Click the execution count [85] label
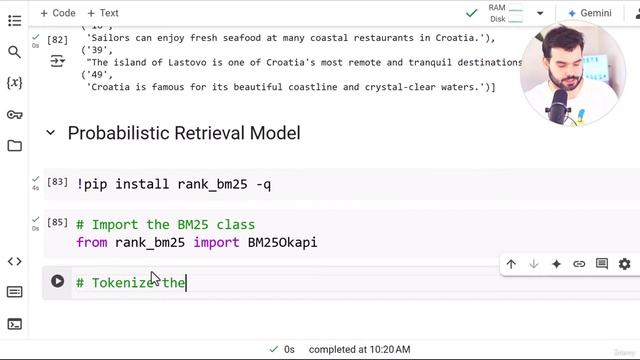Screen dimensions: 640x360 [x=58, y=222]
